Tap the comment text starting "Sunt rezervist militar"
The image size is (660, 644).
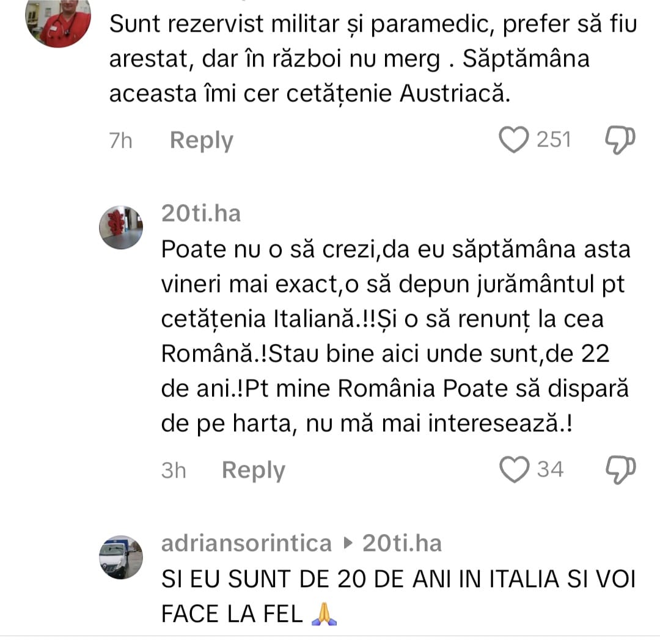pyautogui.click(x=373, y=59)
